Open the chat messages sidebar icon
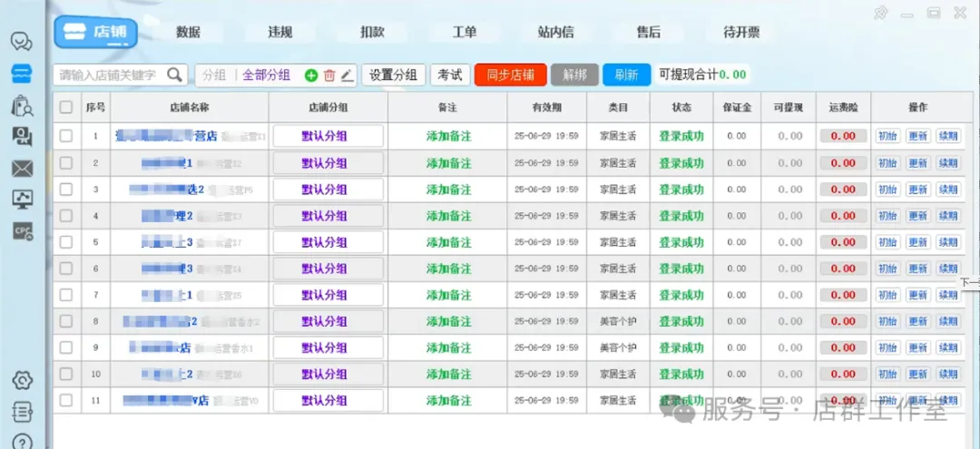This screenshot has height=449, width=980. pyautogui.click(x=22, y=42)
